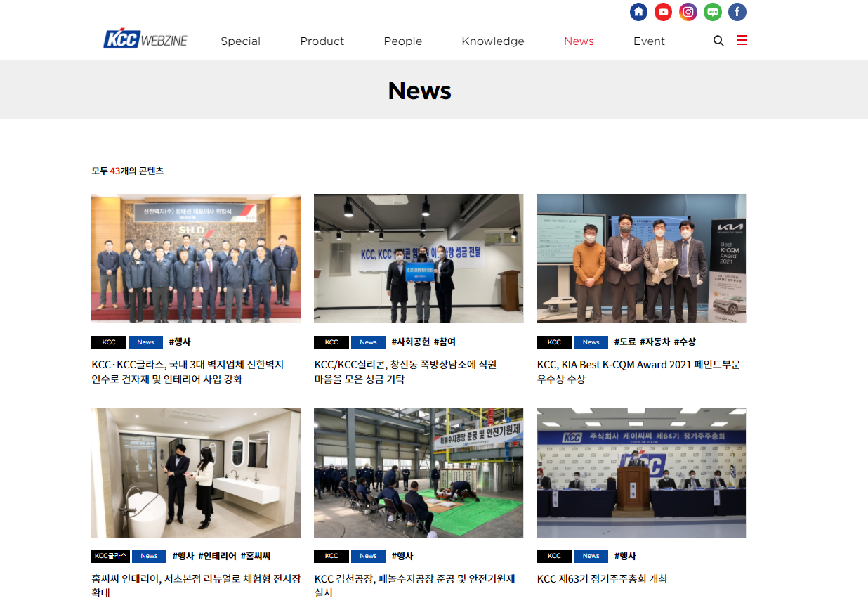This screenshot has height=610, width=868.
Task: Read article 홈씨씨 인테리어 서초본점 리뉴얼
Action: (196, 585)
